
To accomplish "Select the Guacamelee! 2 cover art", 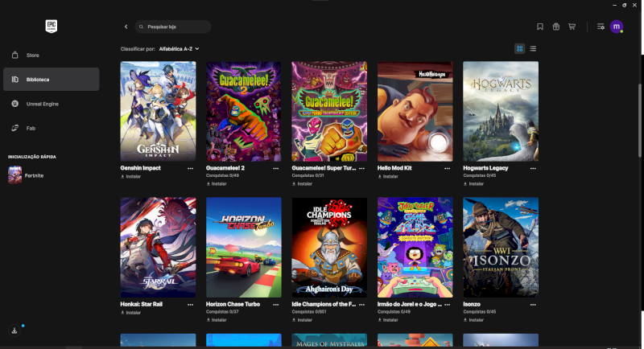I will [244, 111].
